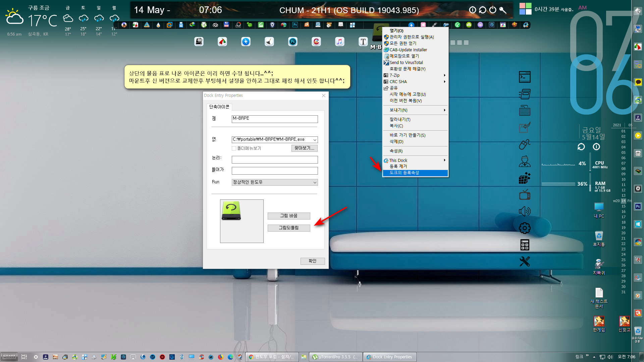Select 속성(R) in the context menu
Viewport: 644px width, 362px height.
(x=415, y=151)
